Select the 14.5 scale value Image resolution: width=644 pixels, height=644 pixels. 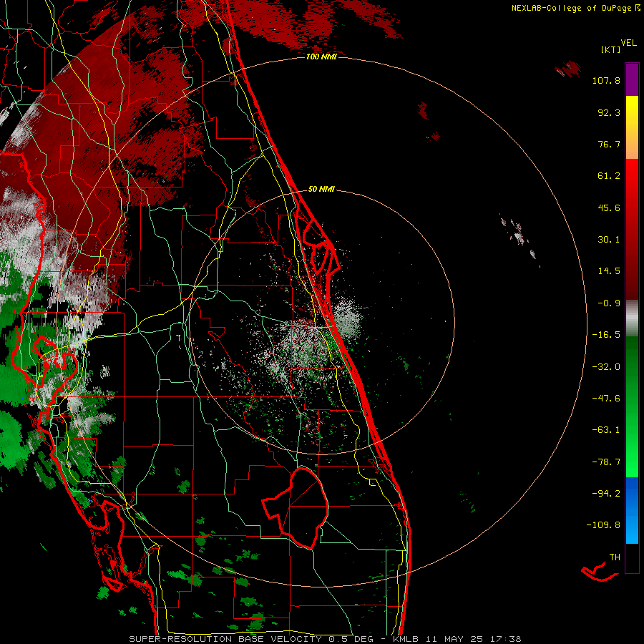[609, 271]
